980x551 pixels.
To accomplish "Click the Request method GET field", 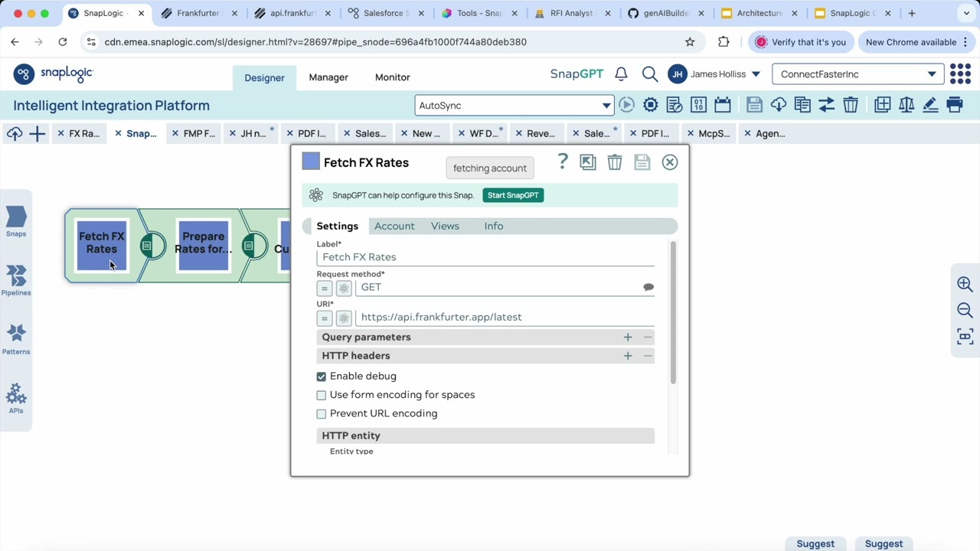I will (499, 287).
